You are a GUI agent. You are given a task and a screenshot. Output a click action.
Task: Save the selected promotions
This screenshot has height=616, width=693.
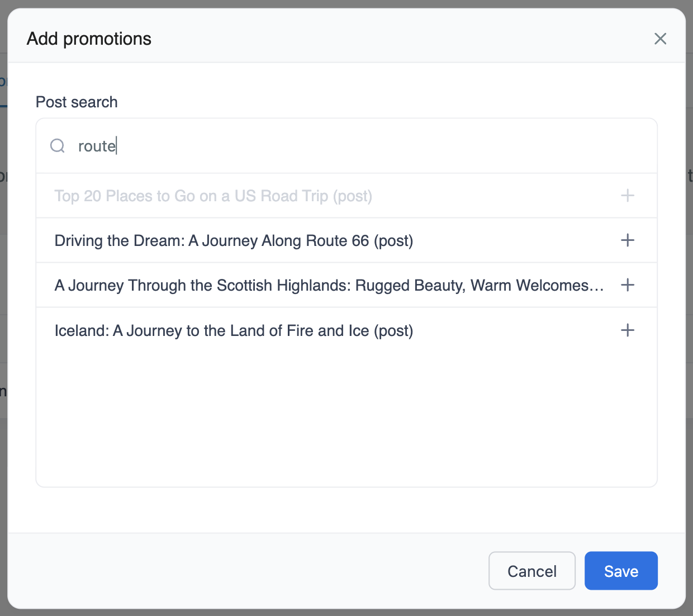[x=621, y=571]
